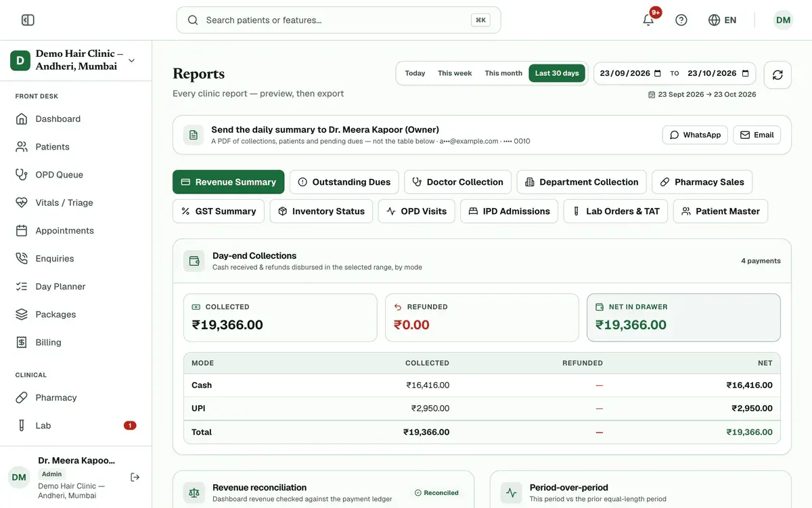Screen dimensions: 812x508
Task: Open the Outstanding Dues report tab
Action: 344,182
